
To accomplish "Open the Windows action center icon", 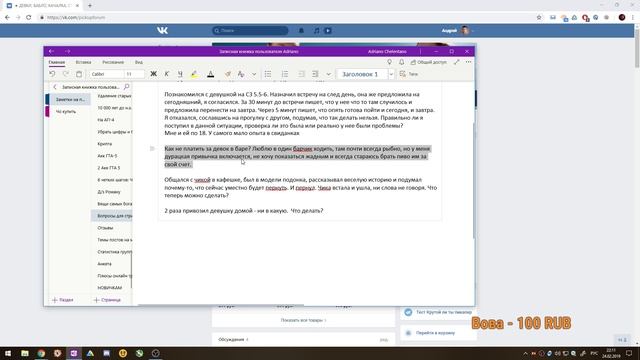I will (629, 353).
